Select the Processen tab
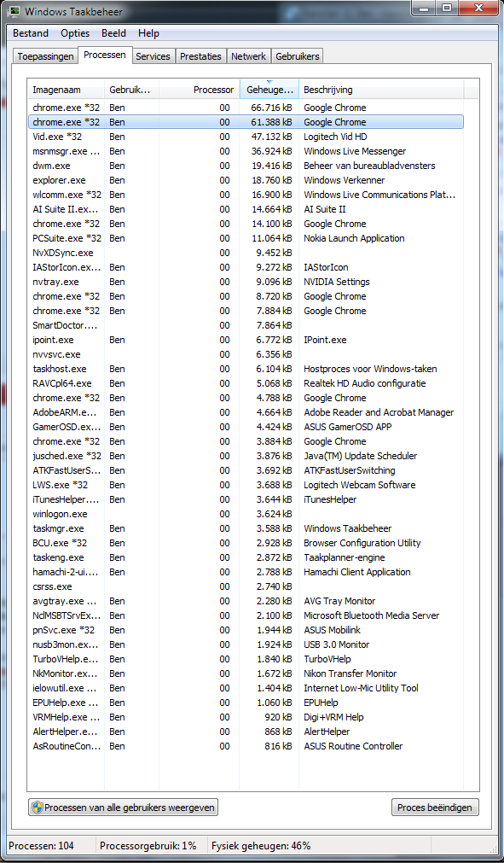Viewport: 504px width, 863px height. pos(105,55)
